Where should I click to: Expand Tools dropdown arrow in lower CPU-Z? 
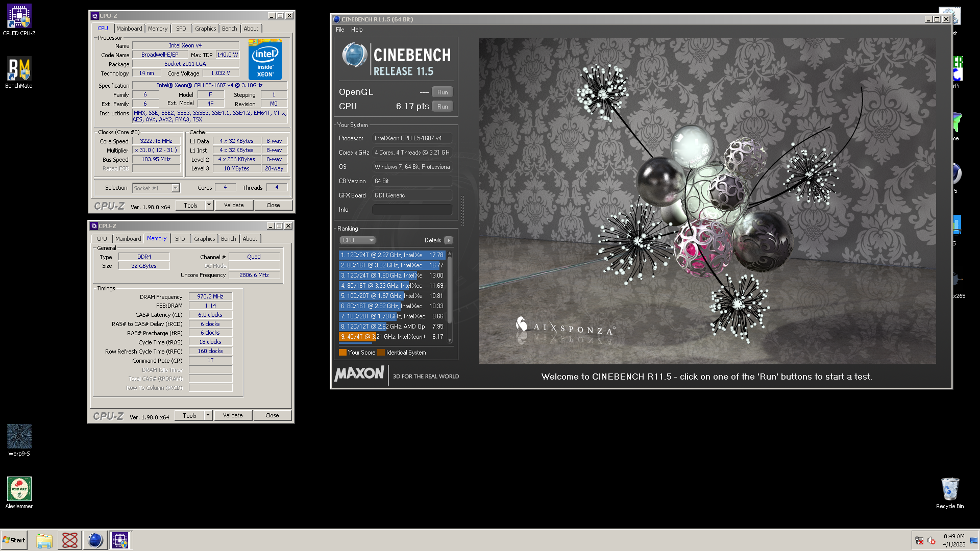tap(208, 415)
